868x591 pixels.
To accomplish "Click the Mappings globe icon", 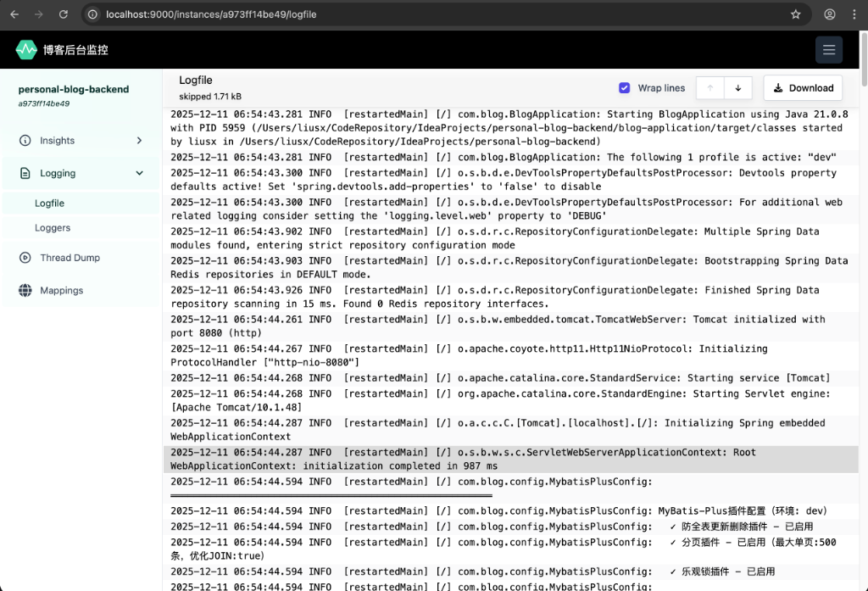I will tap(25, 290).
